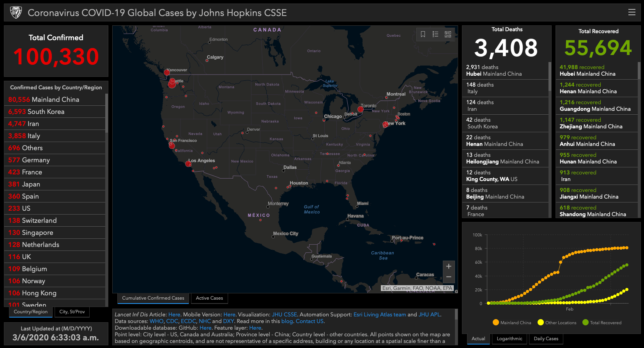Image resolution: width=644 pixels, height=348 pixels.
Task: Select 233 US in confirmed cases list
Action: [x=55, y=208]
